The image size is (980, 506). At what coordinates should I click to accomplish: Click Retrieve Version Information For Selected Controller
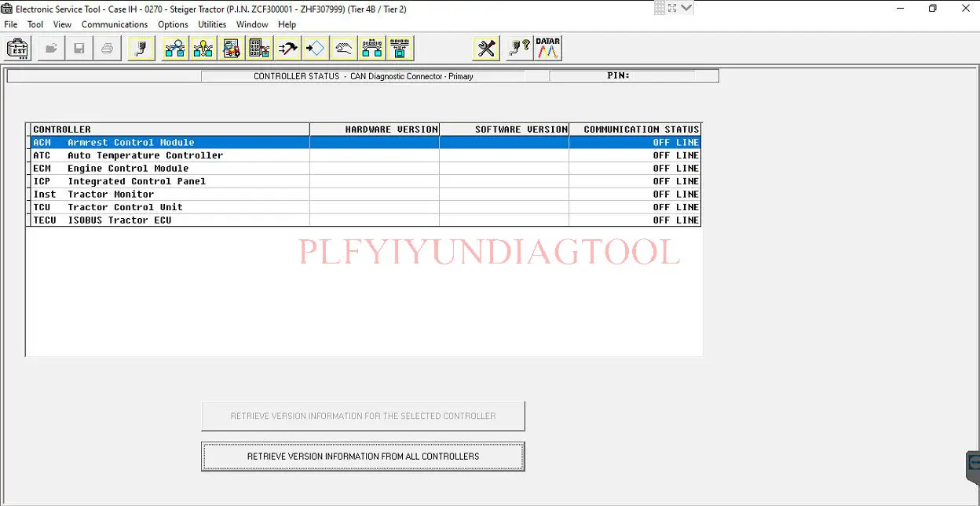coord(363,416)
